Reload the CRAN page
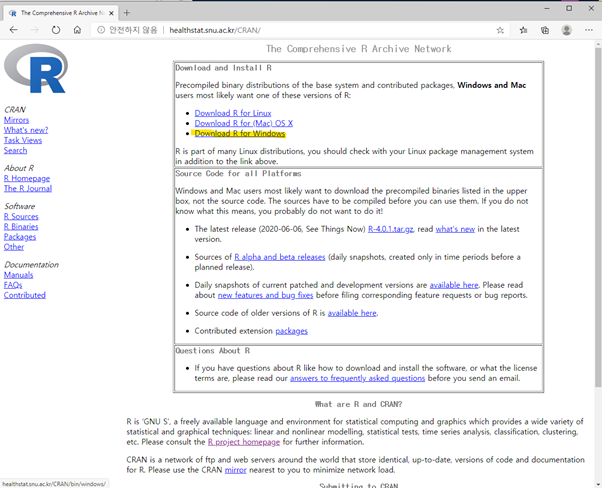 [56, 30]
